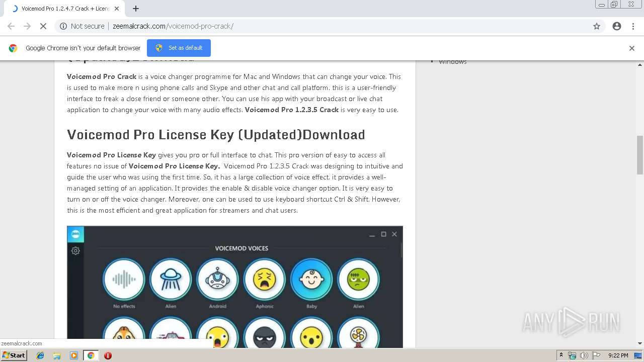
Task: Open Action Center flag icon
Action: click(596, 355)
